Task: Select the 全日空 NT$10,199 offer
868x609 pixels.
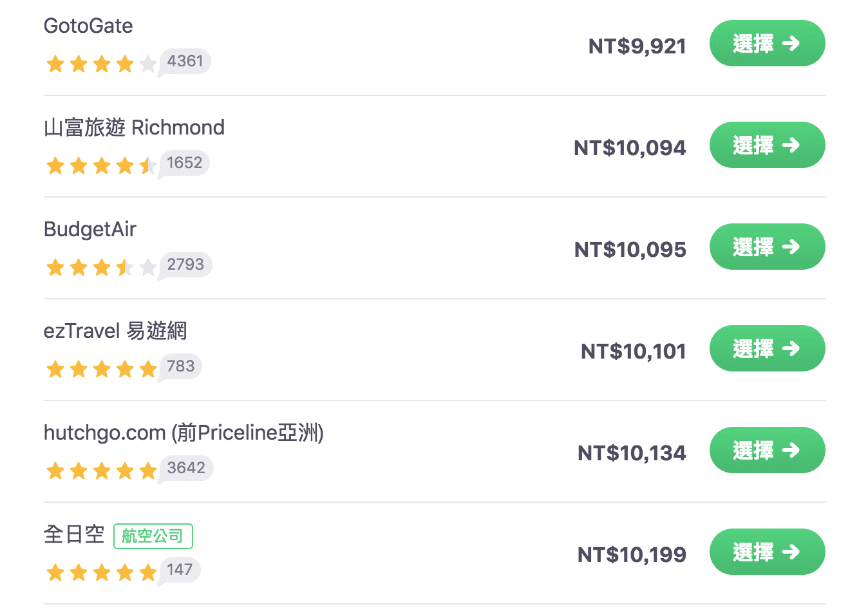Action: pos(767,552)
